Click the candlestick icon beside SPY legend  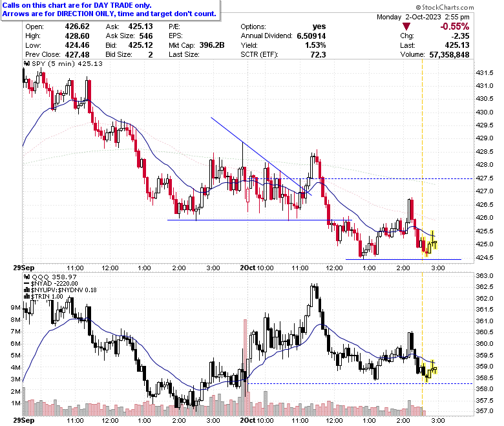tap(26, 63)
